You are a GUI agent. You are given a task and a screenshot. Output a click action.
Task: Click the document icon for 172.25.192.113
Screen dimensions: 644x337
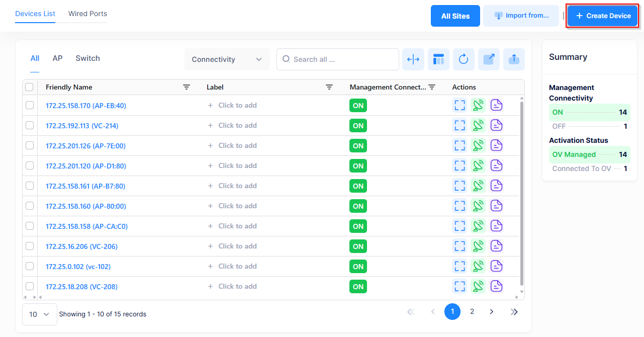point(497,125)
